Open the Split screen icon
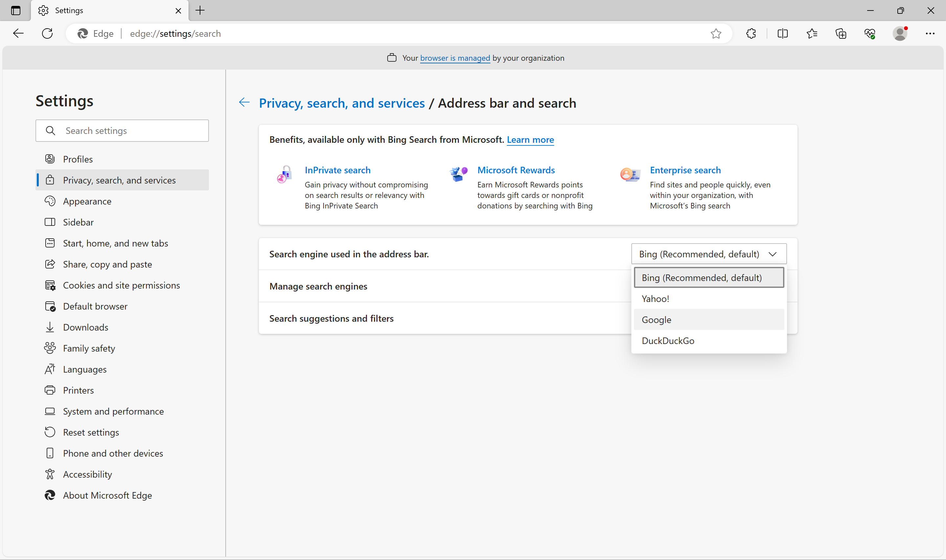 click(782, 33)
